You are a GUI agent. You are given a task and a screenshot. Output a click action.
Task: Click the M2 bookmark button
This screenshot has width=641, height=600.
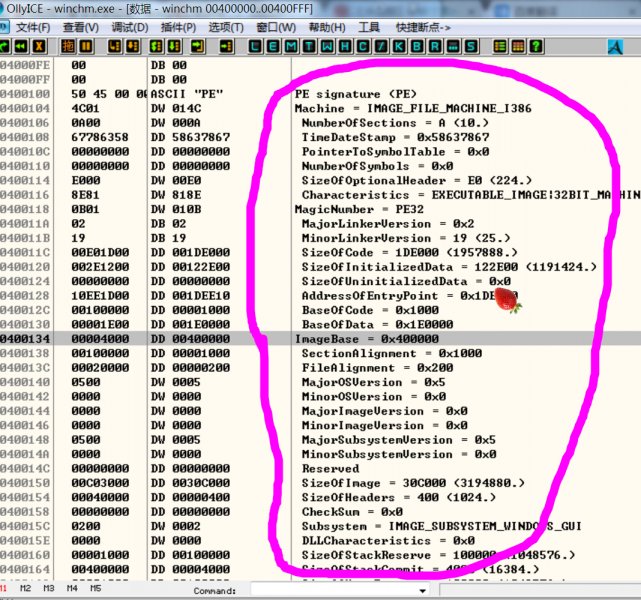pyautogui.click(x=25, y=588)
